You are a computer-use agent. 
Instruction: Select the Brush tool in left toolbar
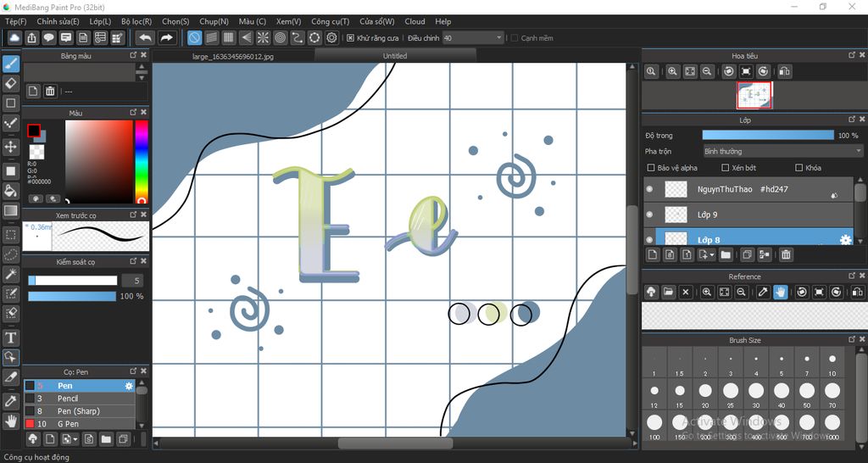(10, 64)
